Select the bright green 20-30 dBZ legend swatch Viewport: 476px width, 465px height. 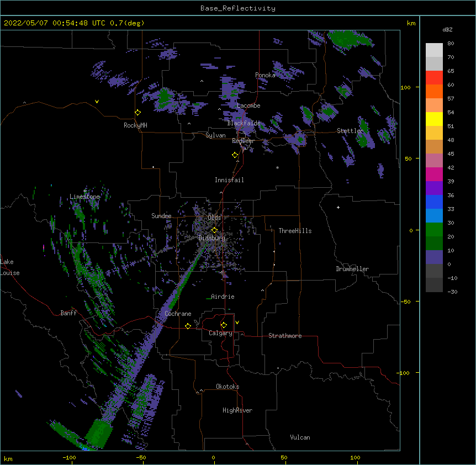point(434,230)
